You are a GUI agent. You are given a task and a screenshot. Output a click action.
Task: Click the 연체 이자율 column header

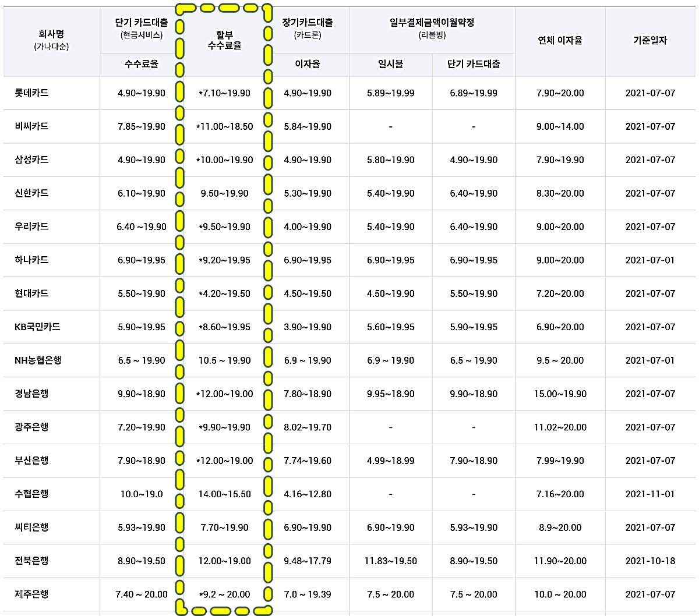coord(560,40)
